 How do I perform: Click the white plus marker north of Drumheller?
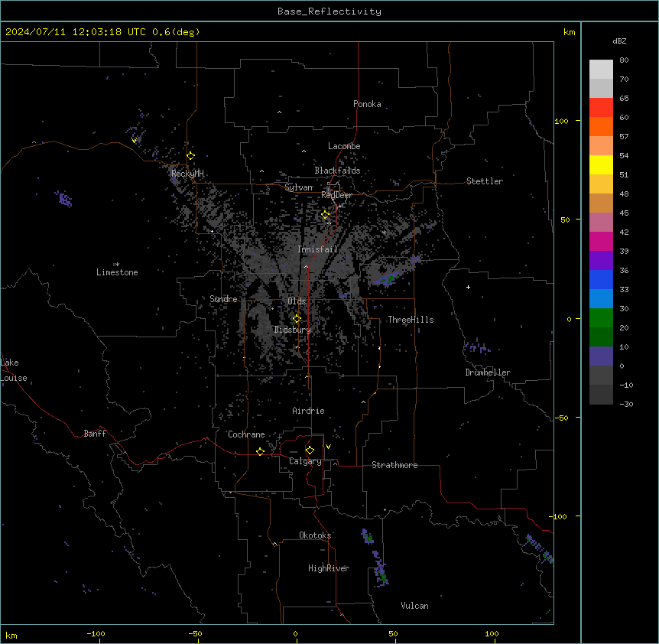[468, 287]
